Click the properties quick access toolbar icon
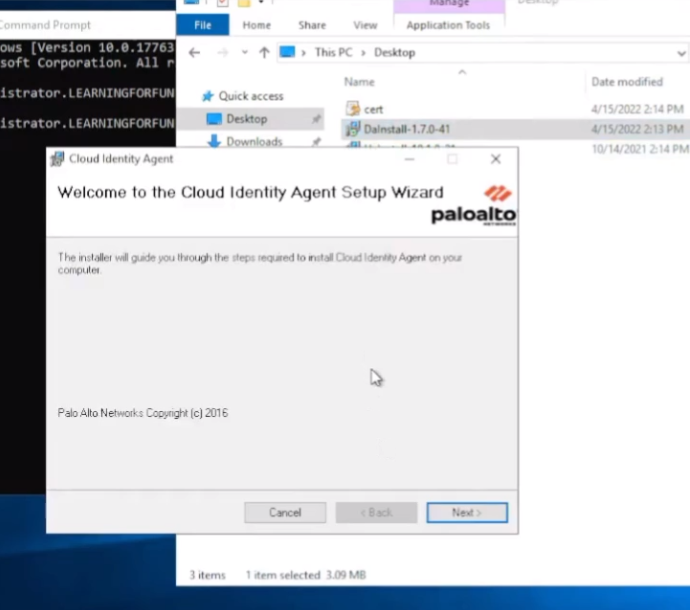Viewport: 690px width, 610px height. [223, 3]
